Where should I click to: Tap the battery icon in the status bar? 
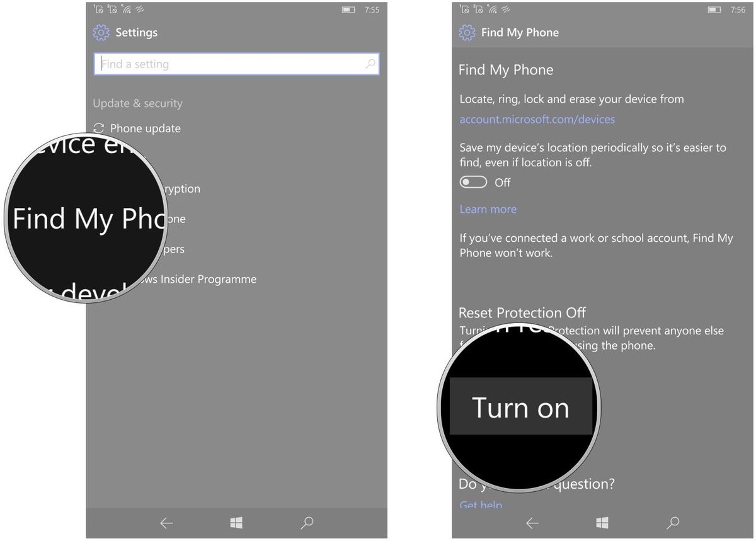(x=347, y=9)
